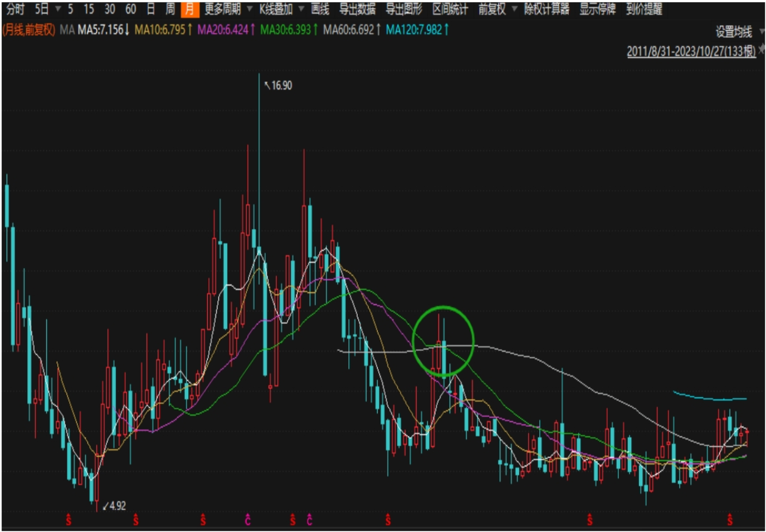
Task: Choose the 15-minute period
Action: [89, 9]
